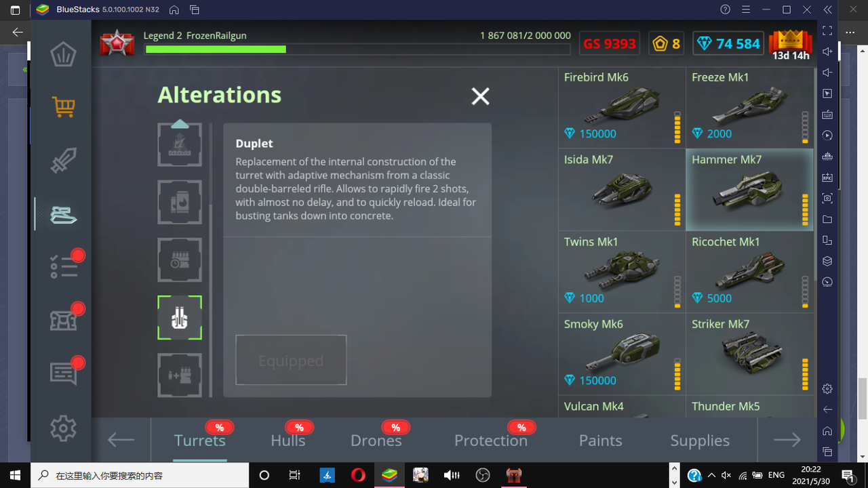Screen dimensions: 868x488
Task: Click the Equipped button
Action: click(291, 360)
